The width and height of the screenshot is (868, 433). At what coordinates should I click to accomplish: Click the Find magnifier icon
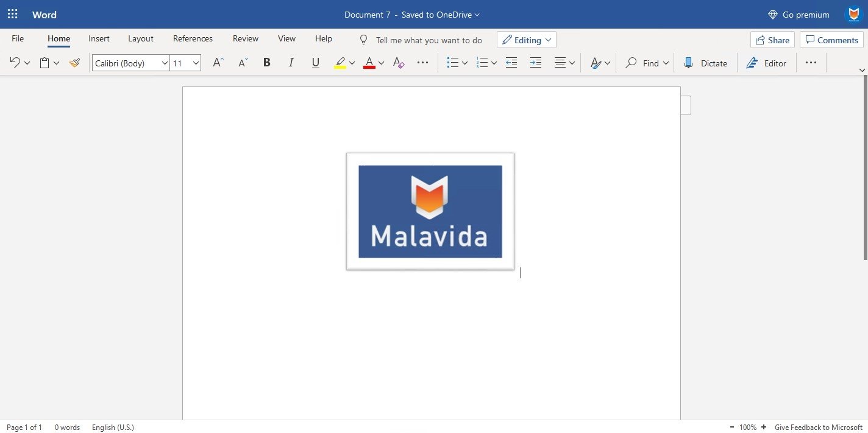[x=631, y=63]
